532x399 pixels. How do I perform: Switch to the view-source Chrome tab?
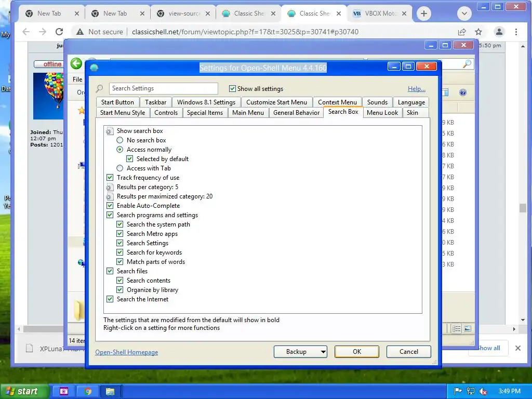183,14
